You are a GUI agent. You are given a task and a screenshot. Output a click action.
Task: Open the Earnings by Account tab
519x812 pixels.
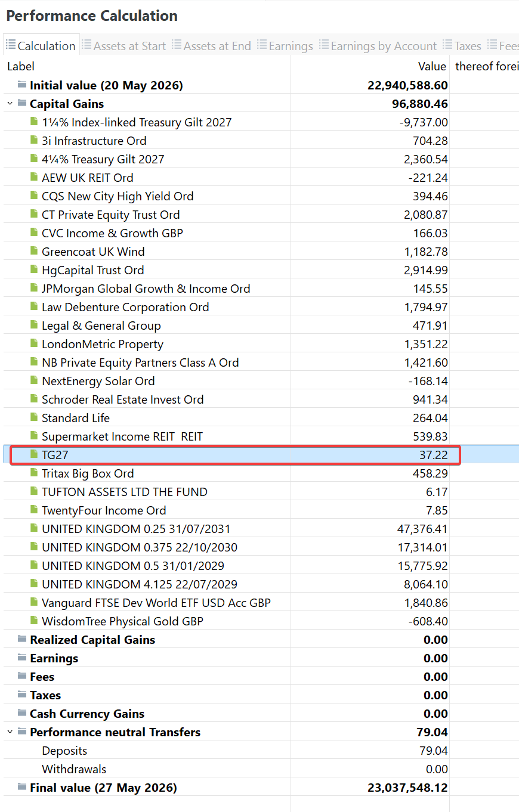point(378,46)
